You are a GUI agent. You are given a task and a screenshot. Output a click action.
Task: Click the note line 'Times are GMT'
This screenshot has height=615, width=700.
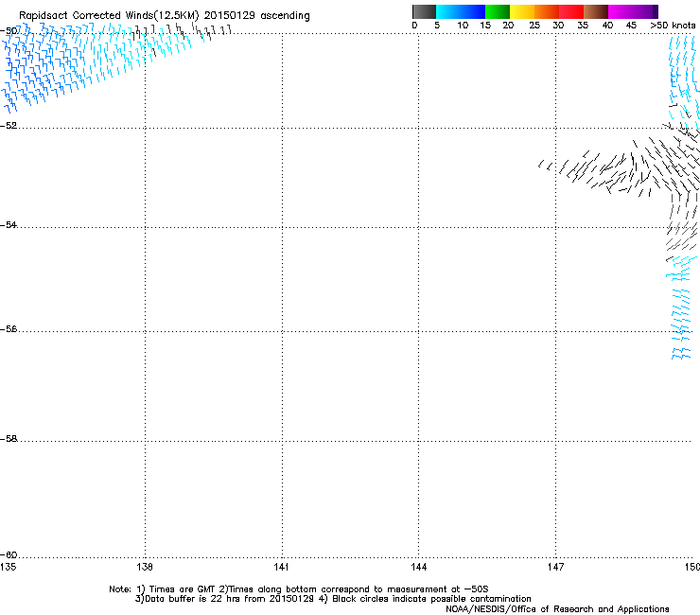click(x=183, y=589)
